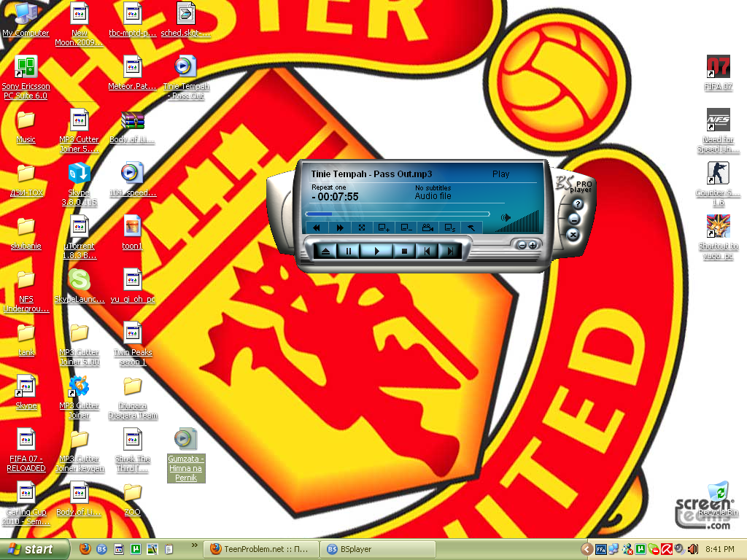Select the FIFA 07 - RELOADED file icon

[26, 451]
